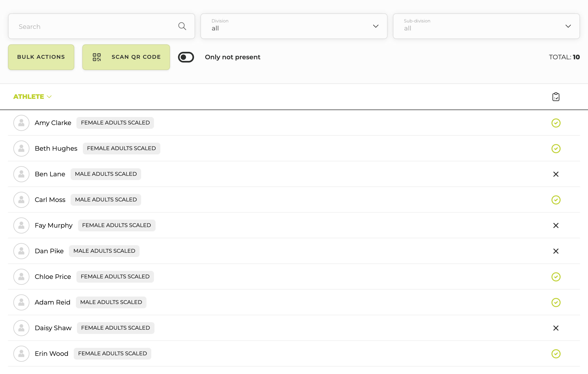Click Beth Hughes' FEMALE ADULTS SCALED tag

pyautogui.click(x=122, y=149)
